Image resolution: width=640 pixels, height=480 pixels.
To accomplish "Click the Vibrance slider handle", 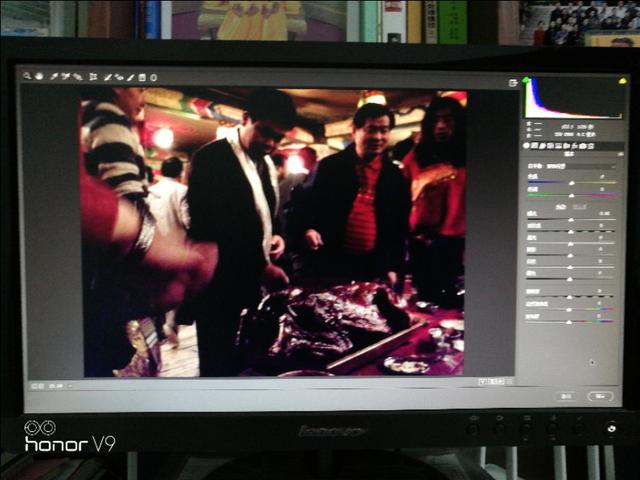I will pyautogui.click(x=569, y=310).
